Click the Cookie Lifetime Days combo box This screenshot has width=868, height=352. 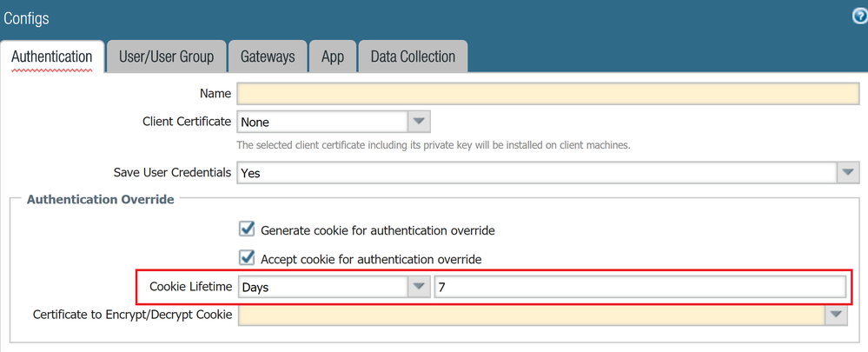coord(322,287)
